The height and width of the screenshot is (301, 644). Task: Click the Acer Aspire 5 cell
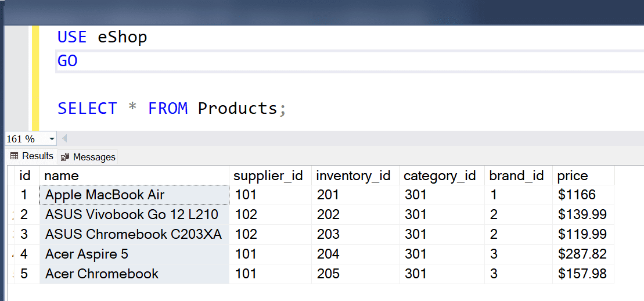tap(134, 254)
